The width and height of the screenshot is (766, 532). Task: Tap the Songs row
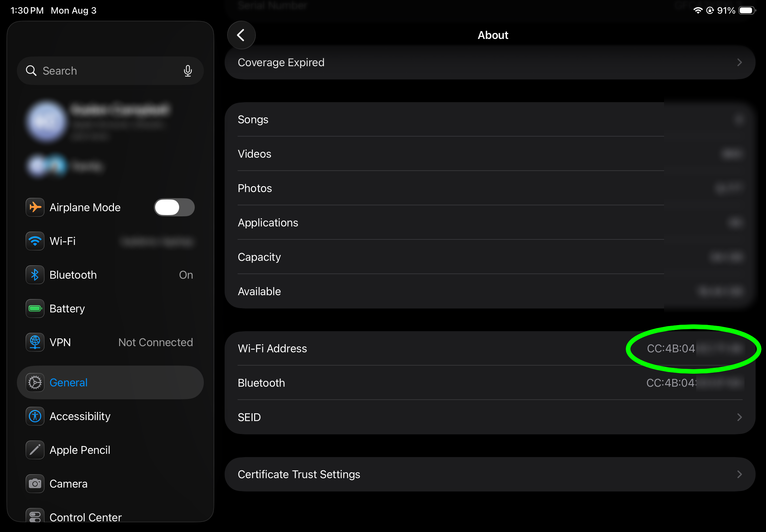tap(490, 119)
